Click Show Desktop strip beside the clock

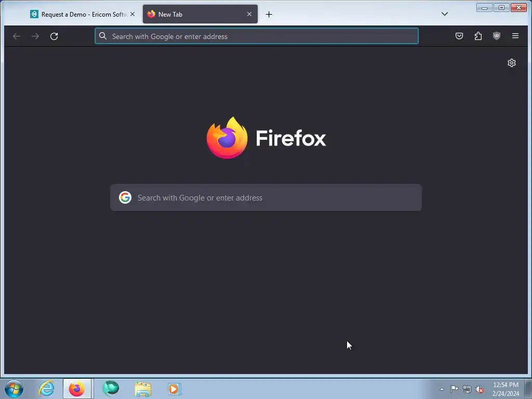(528, 389)
